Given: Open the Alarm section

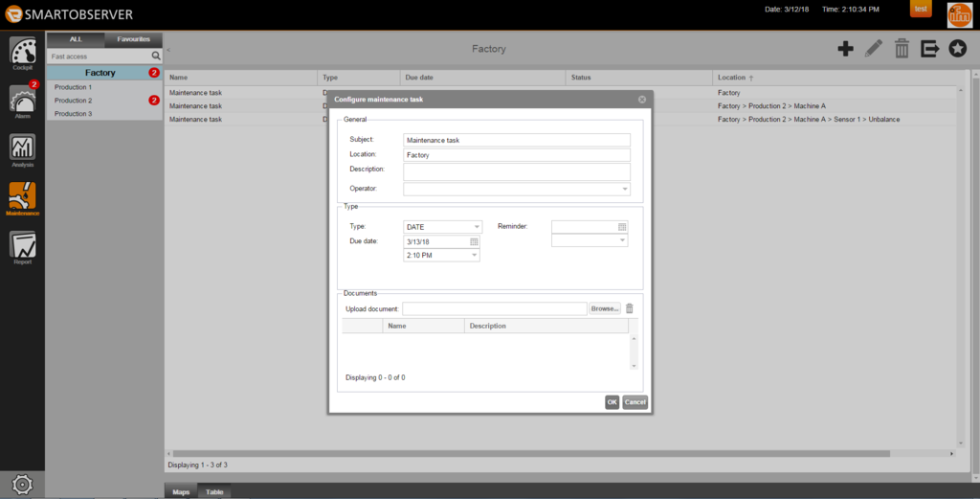Looking at the screenshot, I should [23, 100].
